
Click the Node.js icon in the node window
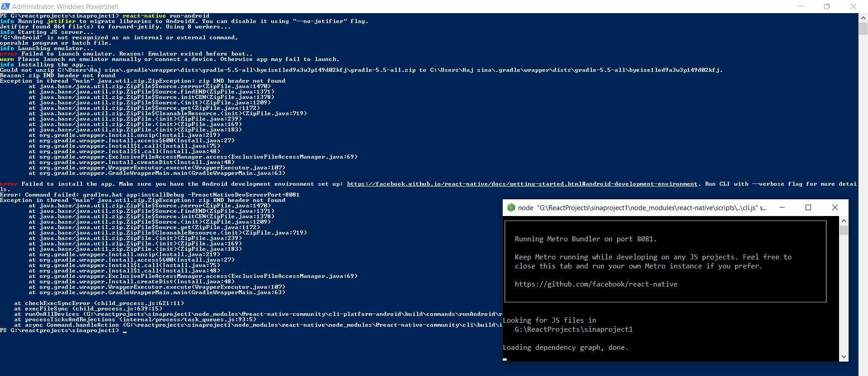pos(511,207)
